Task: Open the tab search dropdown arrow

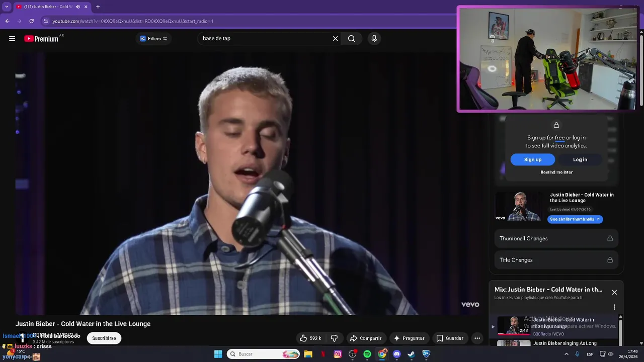Action: point(7,7)
